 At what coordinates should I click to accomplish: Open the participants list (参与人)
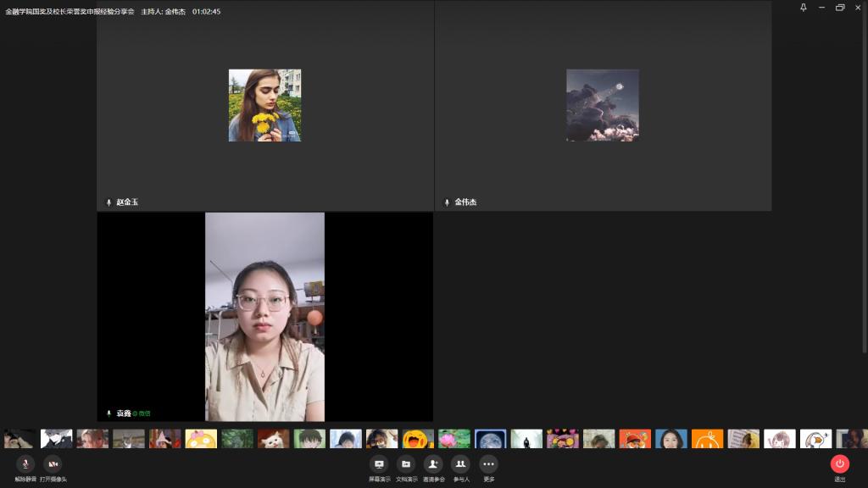pos(460,463)
